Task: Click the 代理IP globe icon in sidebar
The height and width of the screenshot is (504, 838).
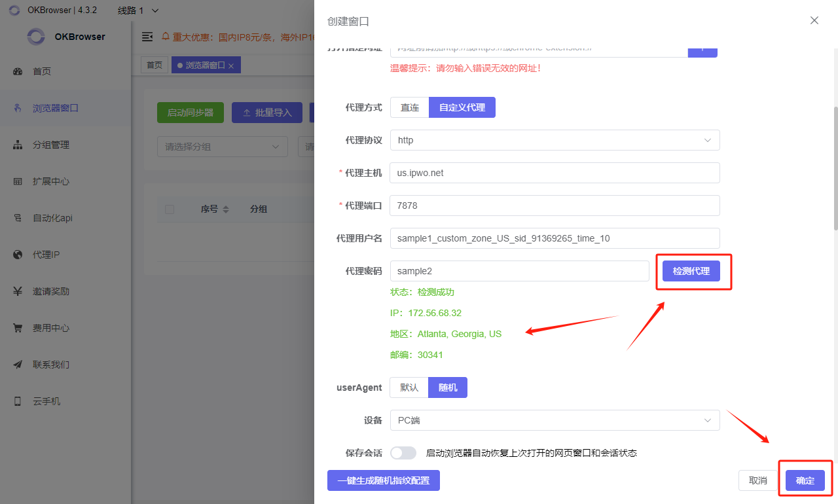Action: click(x=18, y=255)
